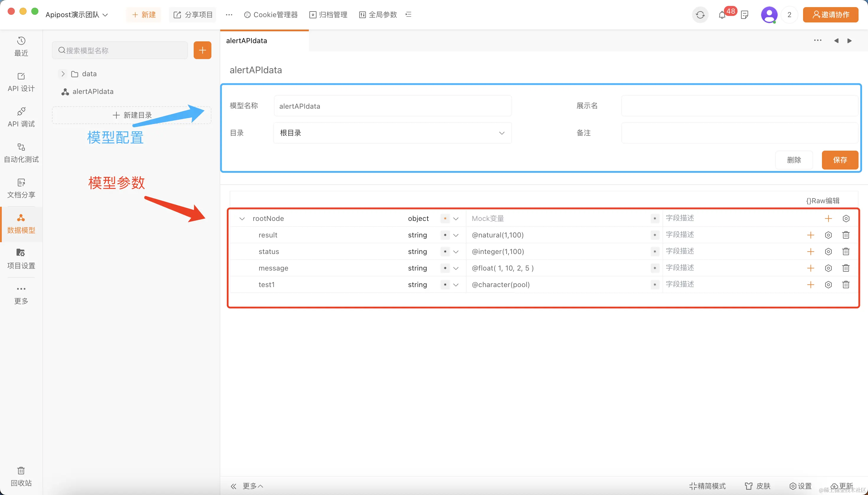Screen dimensions: 868x495
Task: Select the alertAPIdata tab
Action: pos(265,41)
